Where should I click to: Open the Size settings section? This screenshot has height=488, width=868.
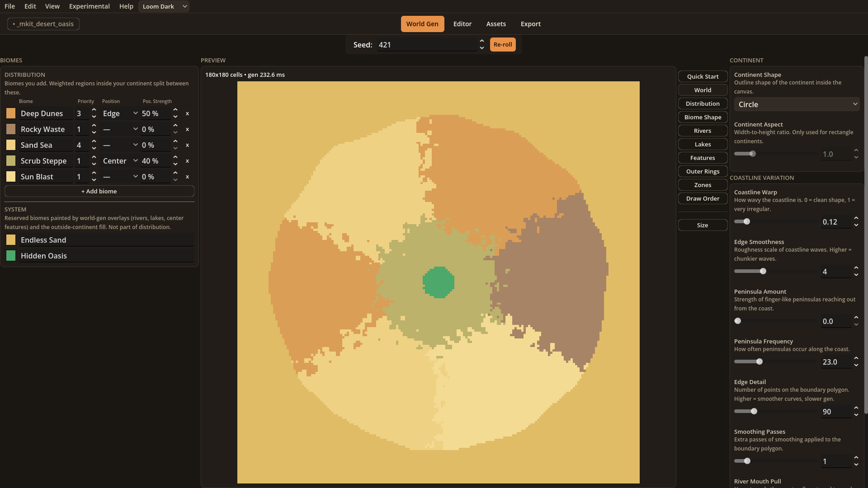coord(703,225)
